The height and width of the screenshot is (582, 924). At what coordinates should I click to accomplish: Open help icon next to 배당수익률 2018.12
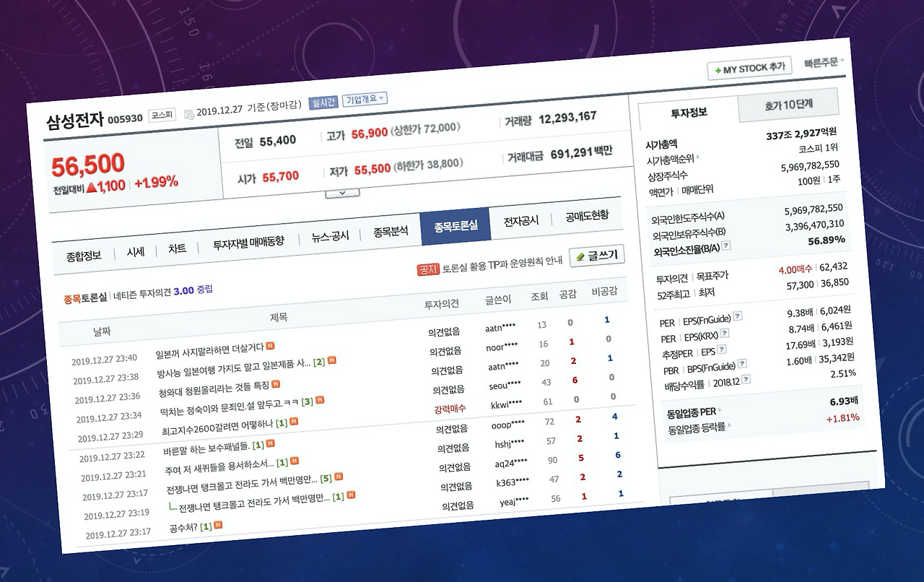coord(746,379)
